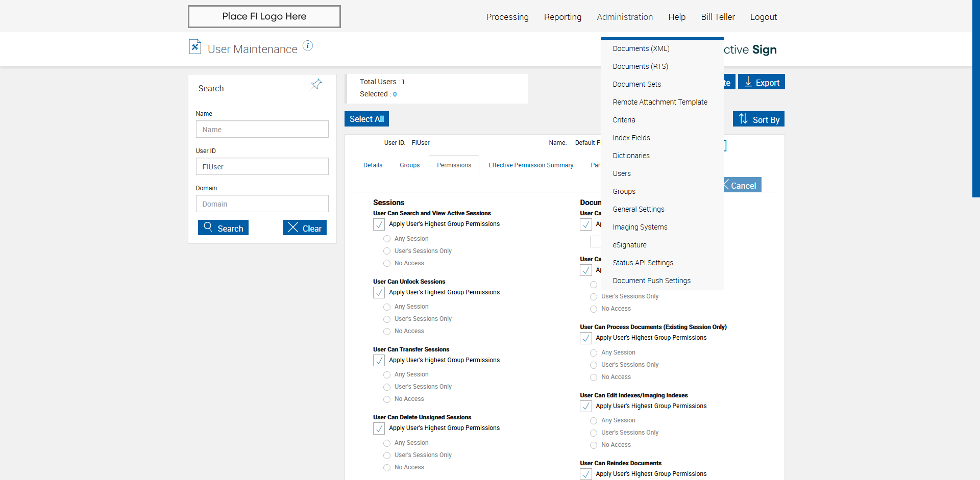Click the User Maintenance page icon
980x480 pixels.
[x=195, y=47]
